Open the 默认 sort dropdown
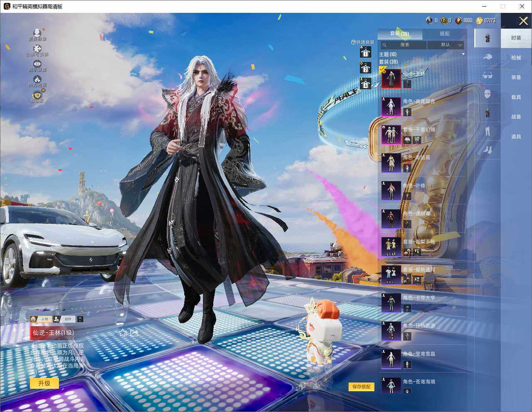The height and width of the screenshot is (412, 532). pos(446,45)
